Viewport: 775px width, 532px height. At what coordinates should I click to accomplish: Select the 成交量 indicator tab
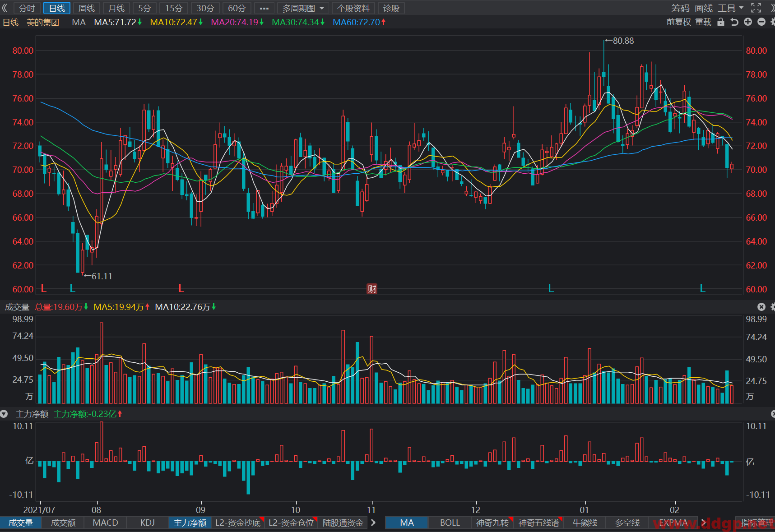click(x=21, y=523)
